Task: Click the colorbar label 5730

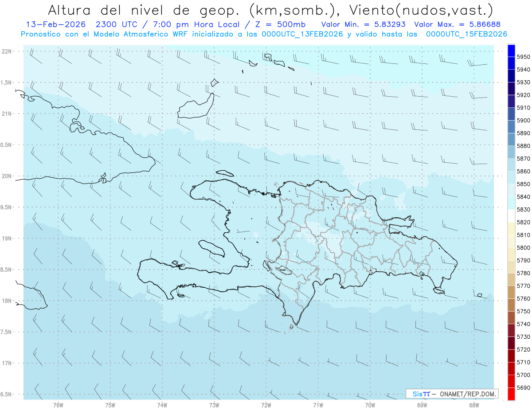Action: click(x=524, y=337)
